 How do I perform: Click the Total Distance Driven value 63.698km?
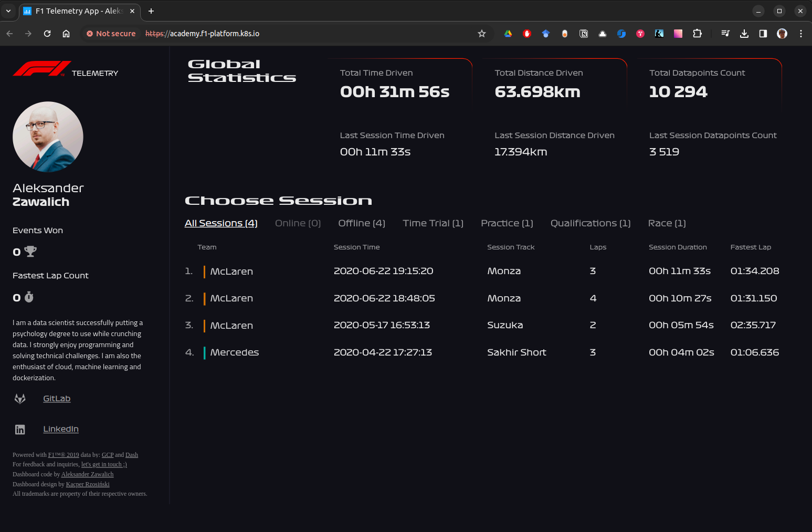537,92
